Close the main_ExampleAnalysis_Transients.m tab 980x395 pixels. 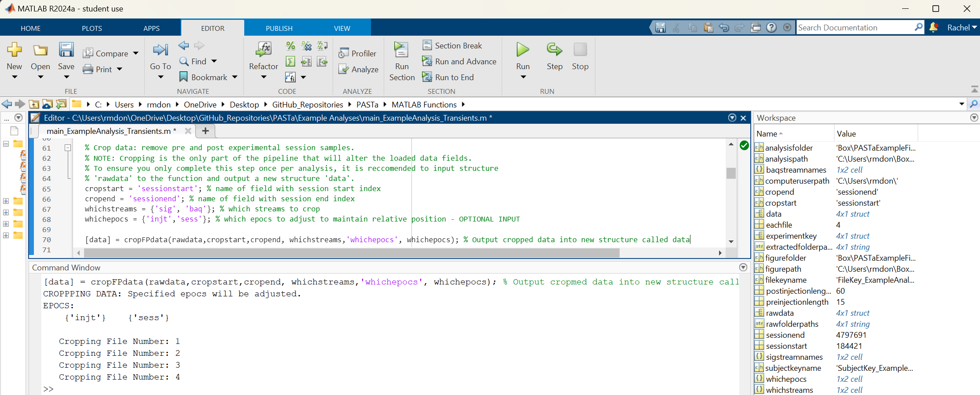pyautogui.click(x=188, y=131)
